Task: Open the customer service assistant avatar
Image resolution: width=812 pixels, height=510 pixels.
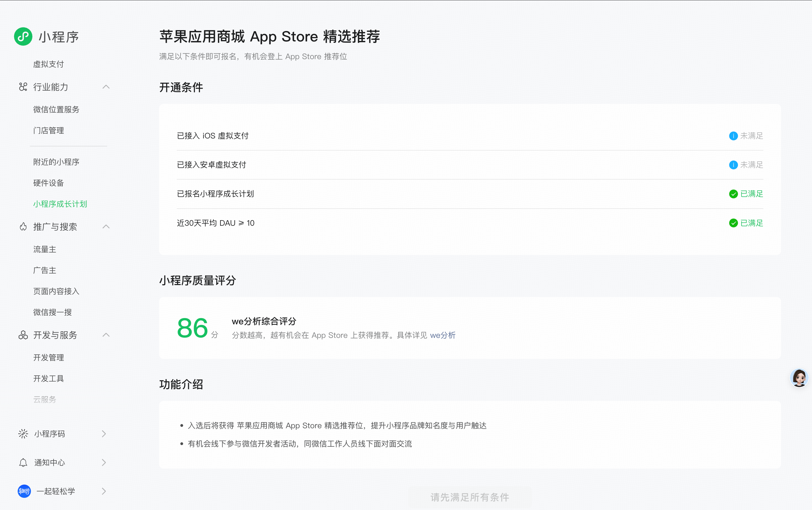Action: (x=799, y=378)
